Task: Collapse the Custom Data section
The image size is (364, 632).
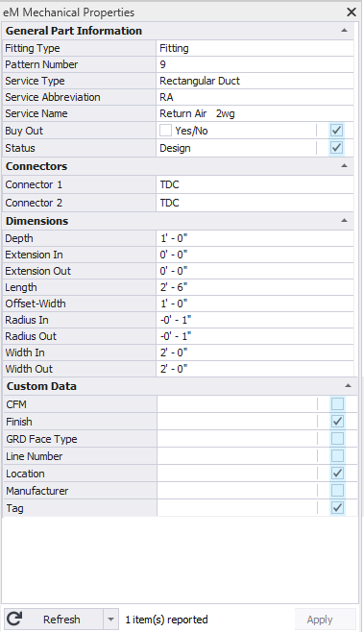Action: click(348, 386)
